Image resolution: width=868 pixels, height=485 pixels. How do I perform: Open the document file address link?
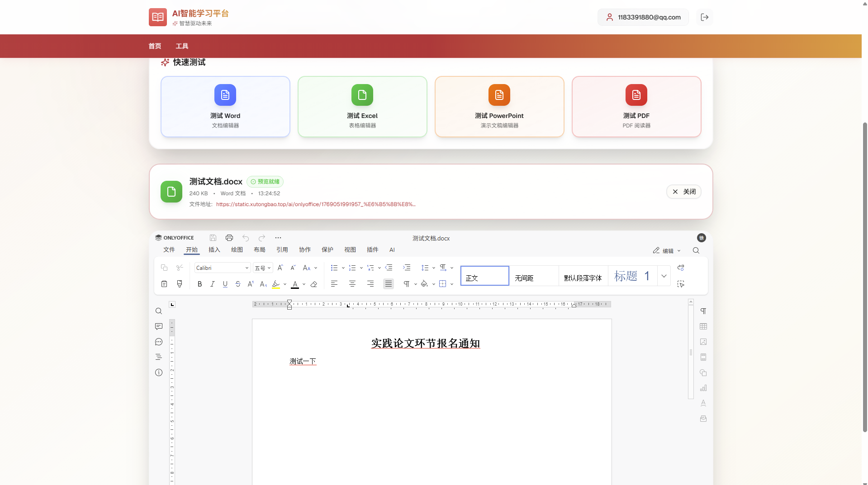pyautogui.click(x=315, y=204)
